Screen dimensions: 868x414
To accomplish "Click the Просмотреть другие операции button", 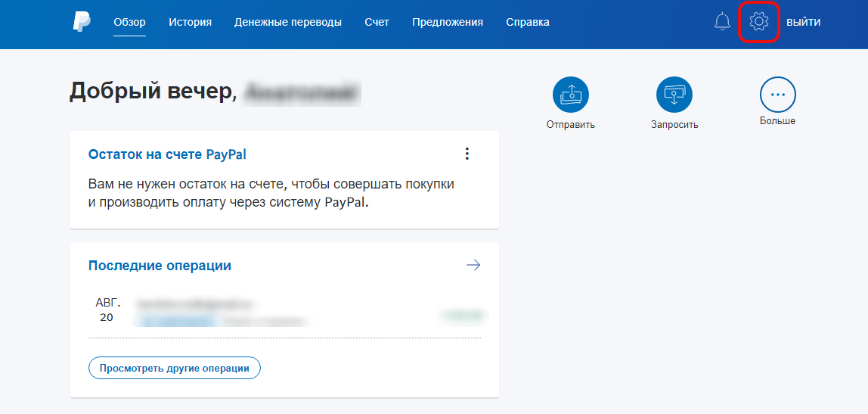I will [175, 368].
